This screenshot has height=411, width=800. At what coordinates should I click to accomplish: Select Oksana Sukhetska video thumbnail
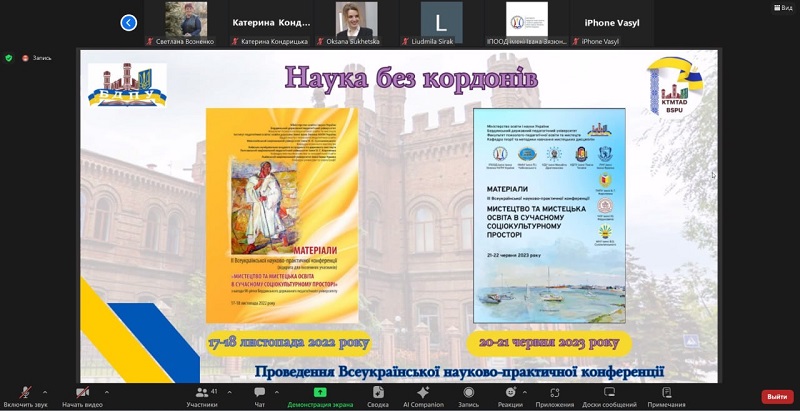pos(356,23)
